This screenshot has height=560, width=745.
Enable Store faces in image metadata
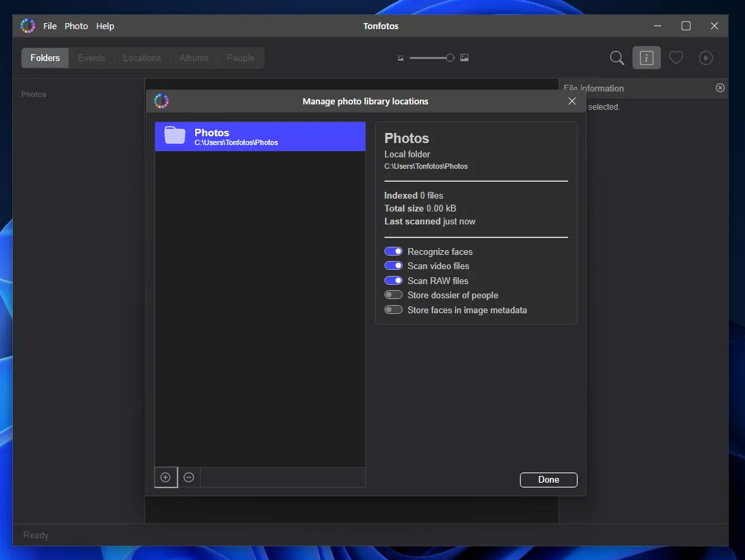pos(393,310)
